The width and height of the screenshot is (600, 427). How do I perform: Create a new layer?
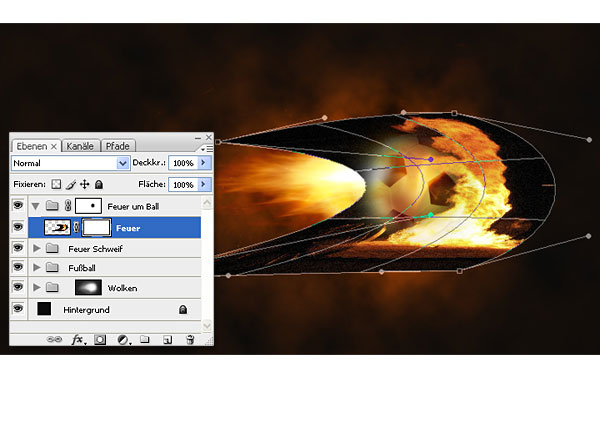[x=168, y=340]
